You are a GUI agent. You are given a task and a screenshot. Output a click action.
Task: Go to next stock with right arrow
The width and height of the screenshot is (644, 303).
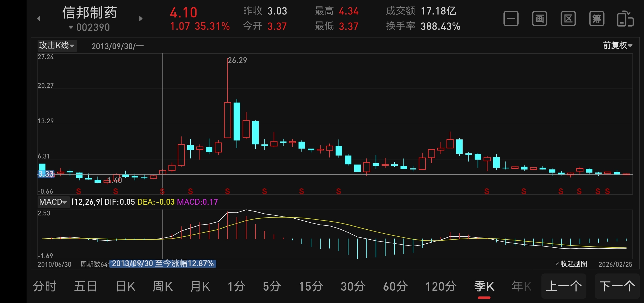[141, 19]
